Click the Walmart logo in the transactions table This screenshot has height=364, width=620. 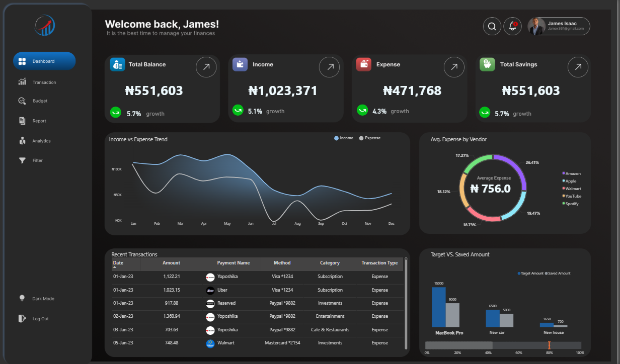pos(210,343)
